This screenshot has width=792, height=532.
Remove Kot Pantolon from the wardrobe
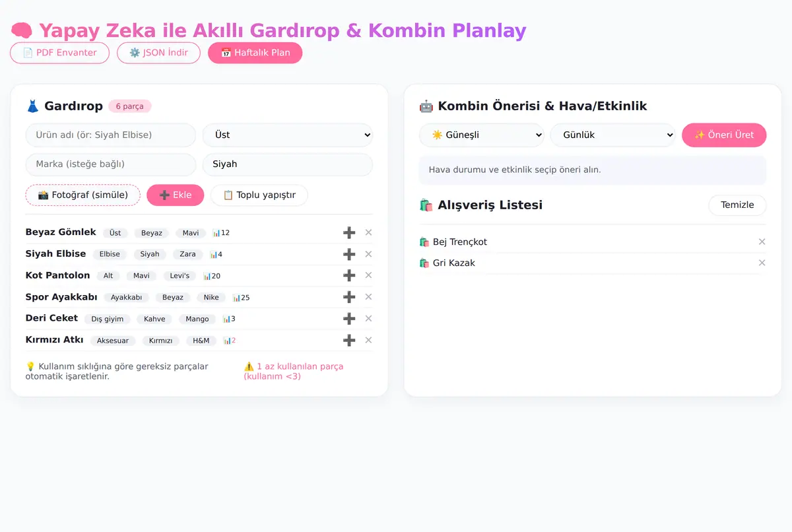[x=368, y=275]
